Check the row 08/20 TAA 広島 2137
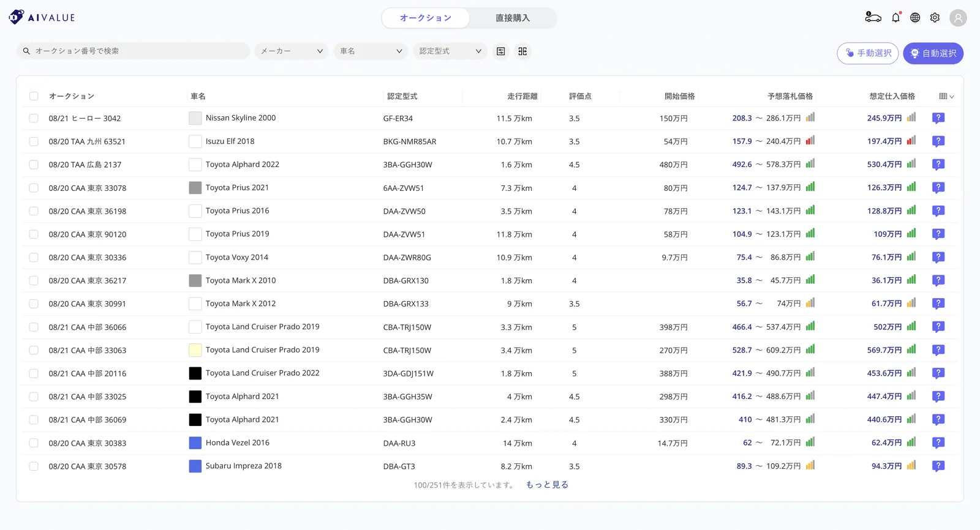 [34, 165]
